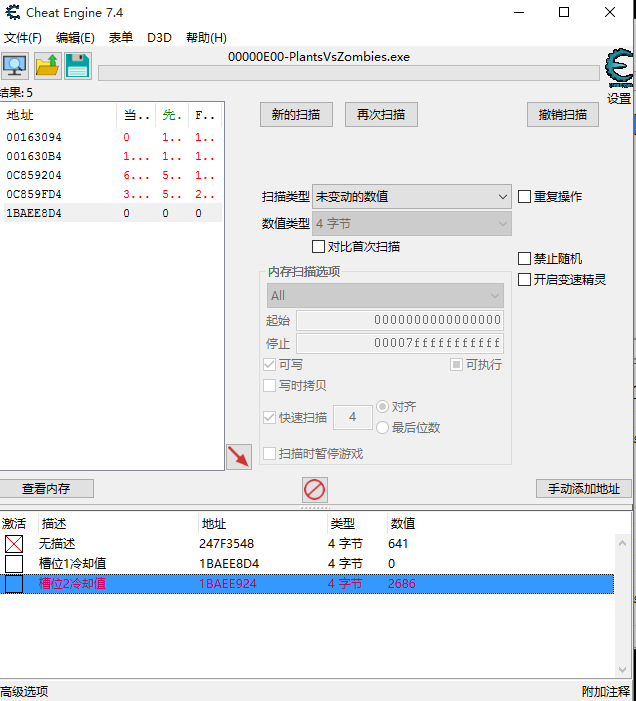636x701 pixels.
Task: Toggle the 写时拷贝 checkbox
Action: pyautogui.click(x=269, y=385)
